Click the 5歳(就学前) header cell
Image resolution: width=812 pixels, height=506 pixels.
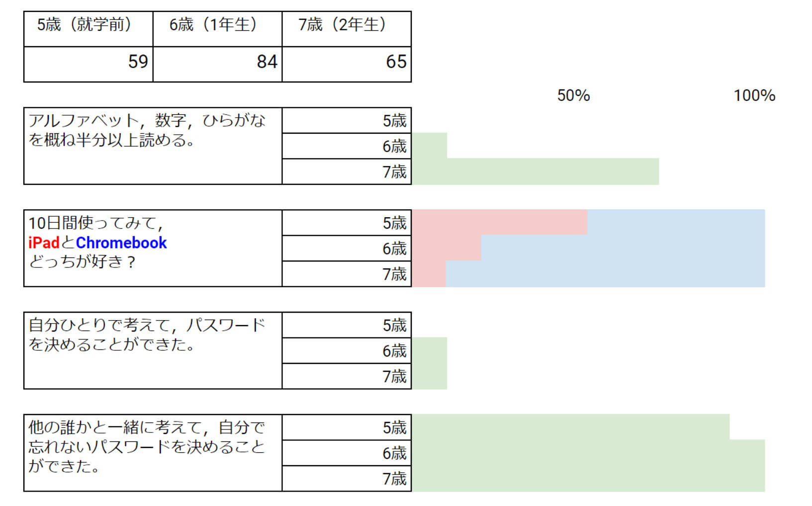click(88, 29)
